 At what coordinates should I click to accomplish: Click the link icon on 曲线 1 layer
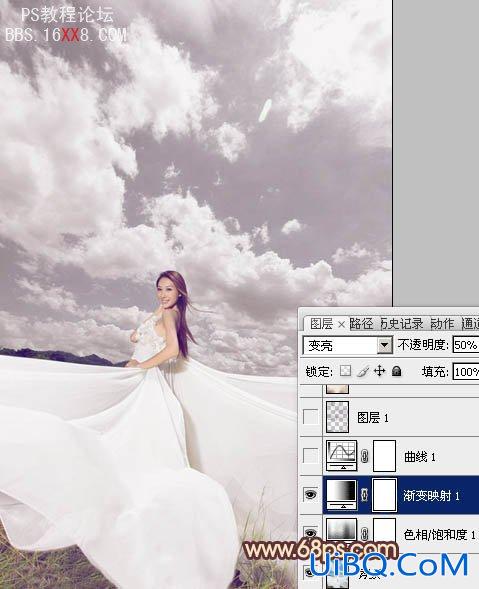364,456
